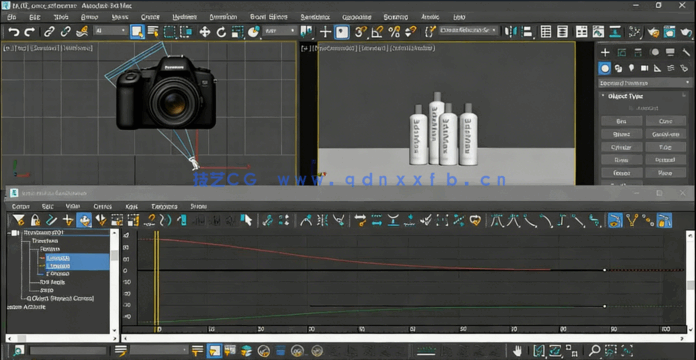The width and height of the screenshot is (696, 360).
Task: Click the third-row right Object Type button
Action: tap(665, 147)
